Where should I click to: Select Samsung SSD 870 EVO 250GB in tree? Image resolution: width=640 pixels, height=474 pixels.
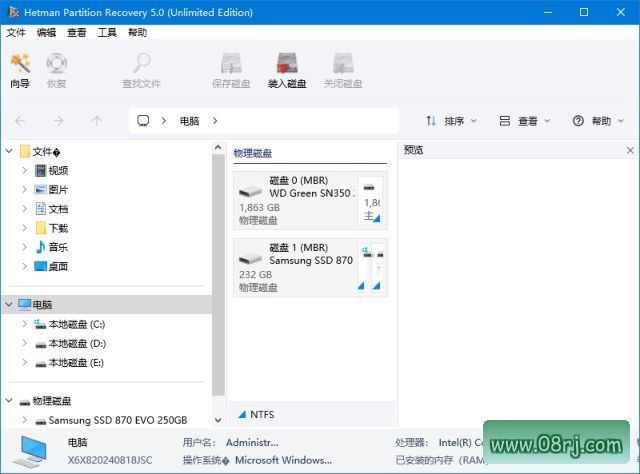(x=111, y=420)
